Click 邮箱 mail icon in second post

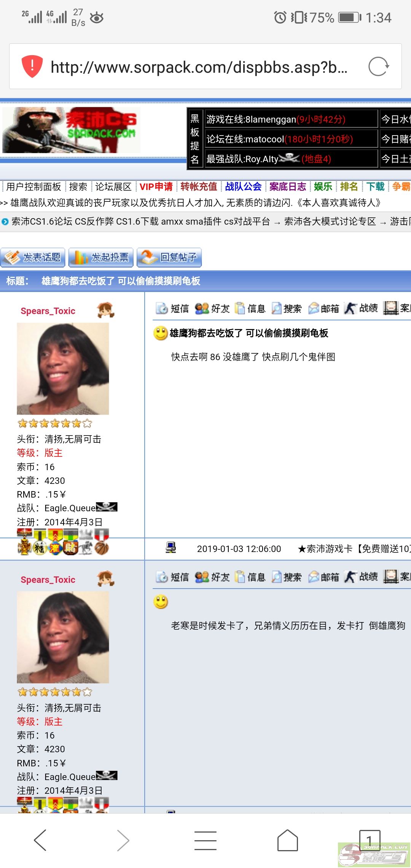[x=324, y=577]
